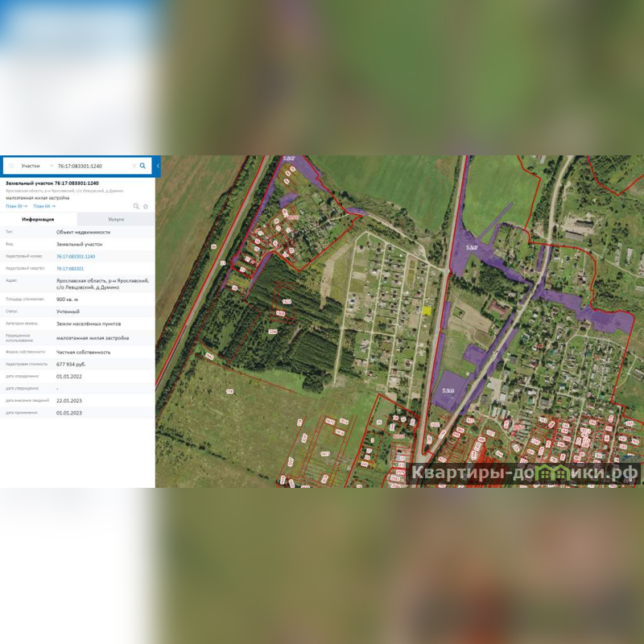Open the hamburger menu in search bar
This screenshot has height=644, width=644.
[10, 166]
